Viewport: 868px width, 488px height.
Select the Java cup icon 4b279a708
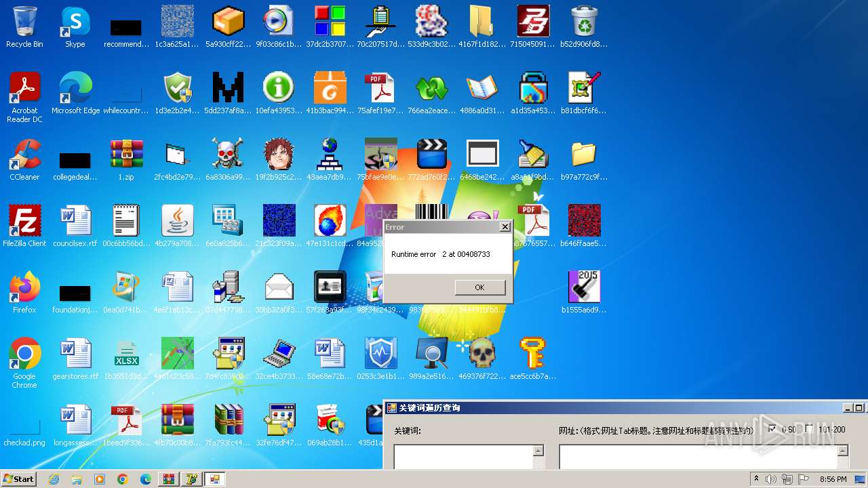[177, 226]
